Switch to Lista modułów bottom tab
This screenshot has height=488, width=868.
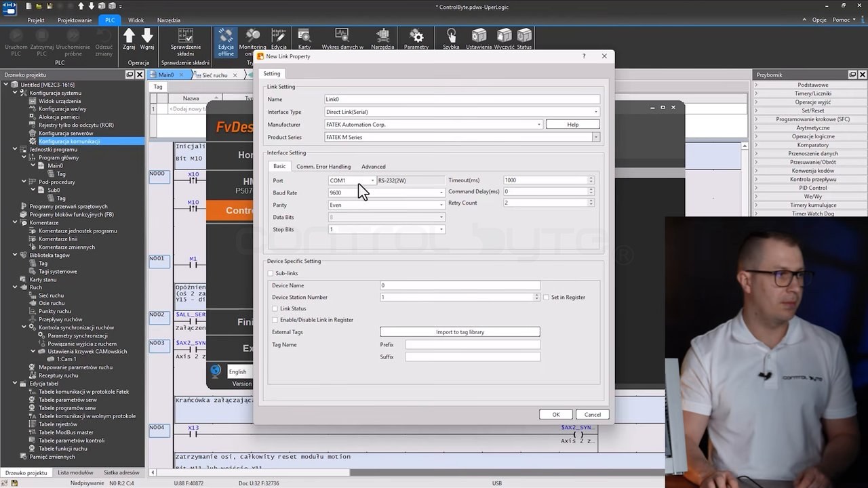tap(75, 472)
